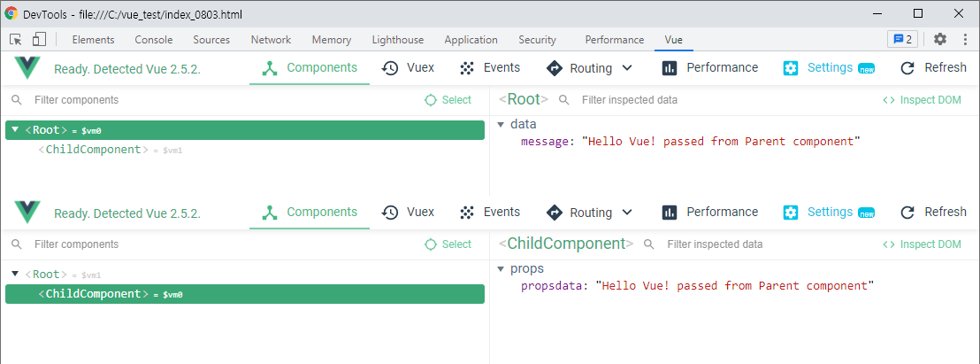The height and width of the screenshot is (364, 980).
Task: Open Vue Performance tab in lower panel
Action: tap(710, 212)
